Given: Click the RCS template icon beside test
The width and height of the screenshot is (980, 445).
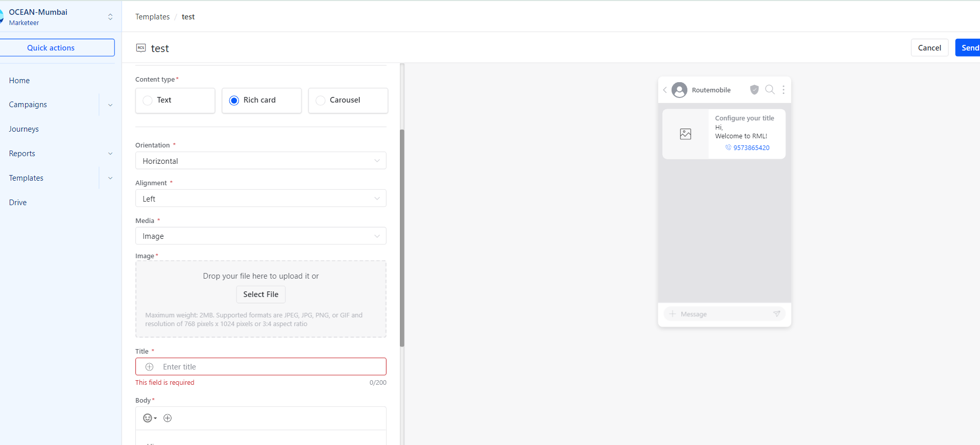Looking at the screenshot, I should click(141, 48).
